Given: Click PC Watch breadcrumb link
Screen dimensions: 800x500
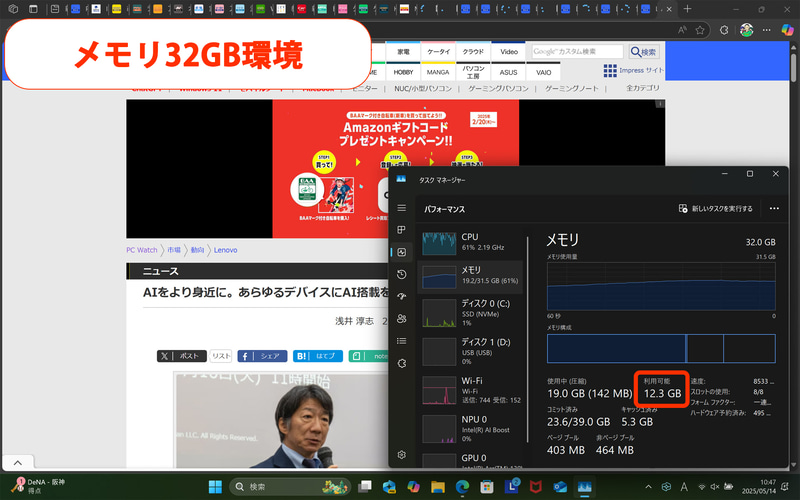Looking at the screenshot, I should click(142, 250).
